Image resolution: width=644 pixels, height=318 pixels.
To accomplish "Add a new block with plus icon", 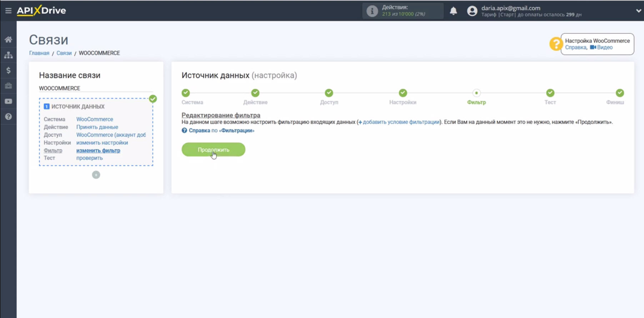I will click(x=96, y=175).
